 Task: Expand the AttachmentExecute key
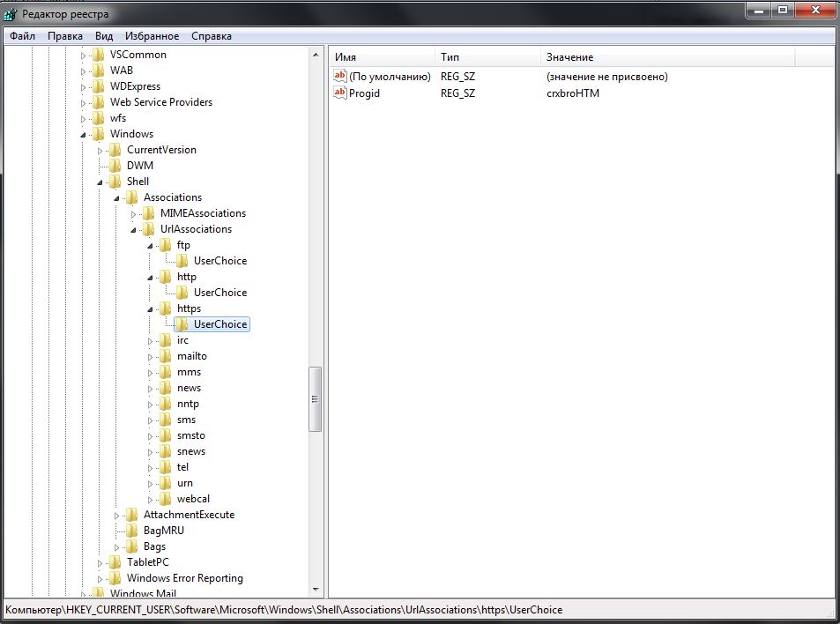click(116, 516)
